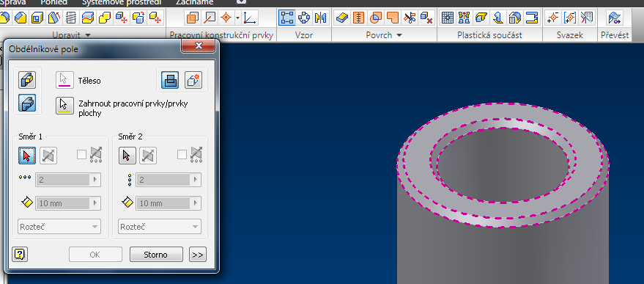The image size is (644, 284).
Task: Open the Rozteč dropdown under Směr 2
Action: click(x=160, y=227)
